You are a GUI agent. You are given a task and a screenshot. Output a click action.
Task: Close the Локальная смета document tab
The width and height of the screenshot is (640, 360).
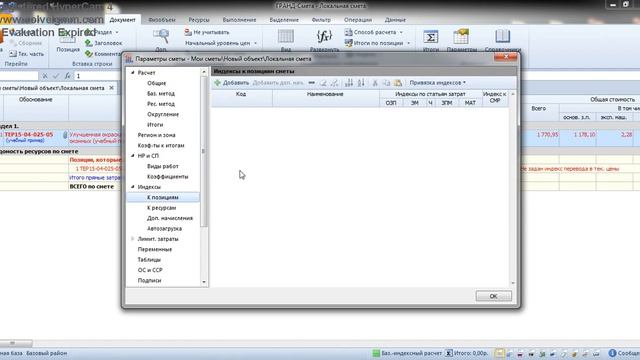(111, 88)
